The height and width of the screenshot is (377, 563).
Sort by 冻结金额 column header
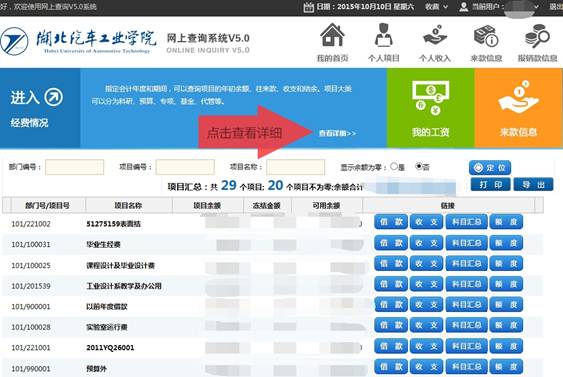point(267,206)
